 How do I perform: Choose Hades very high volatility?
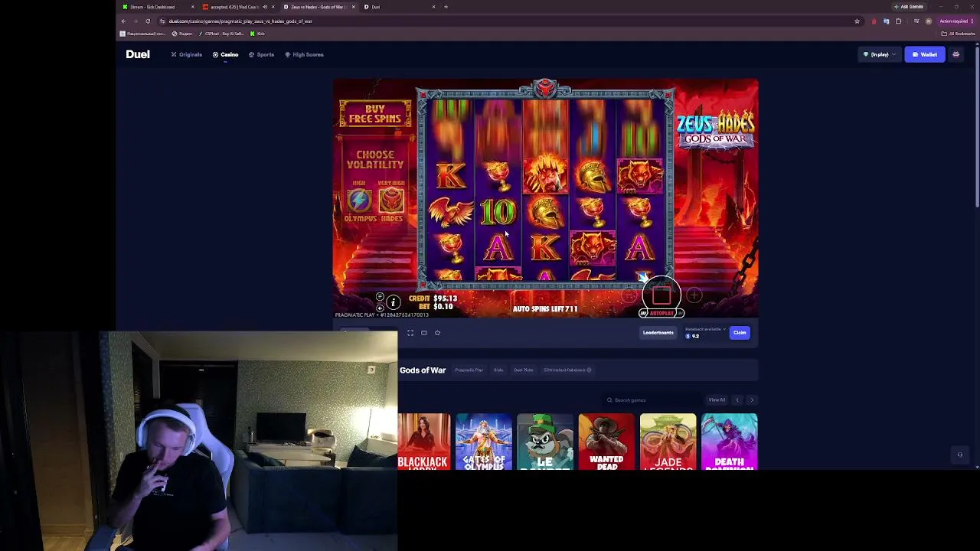[x=391, y=203]
